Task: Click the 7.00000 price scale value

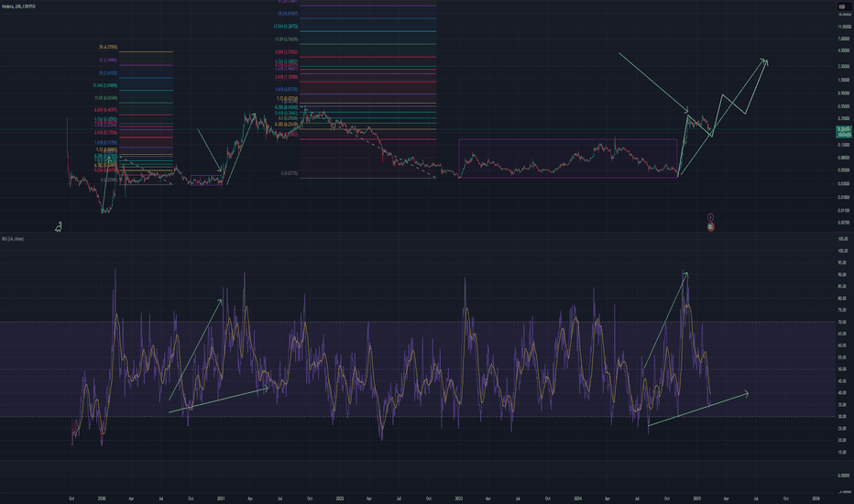Action: point(844,39)
